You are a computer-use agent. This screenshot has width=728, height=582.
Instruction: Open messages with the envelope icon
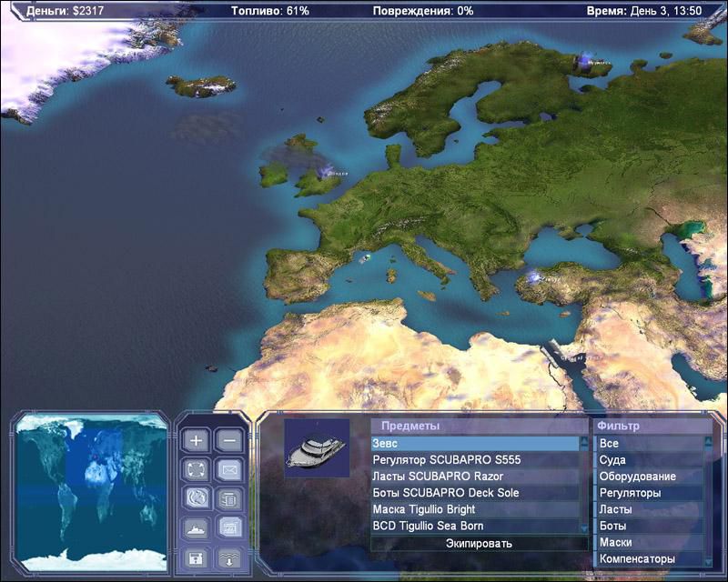point(229,469)
